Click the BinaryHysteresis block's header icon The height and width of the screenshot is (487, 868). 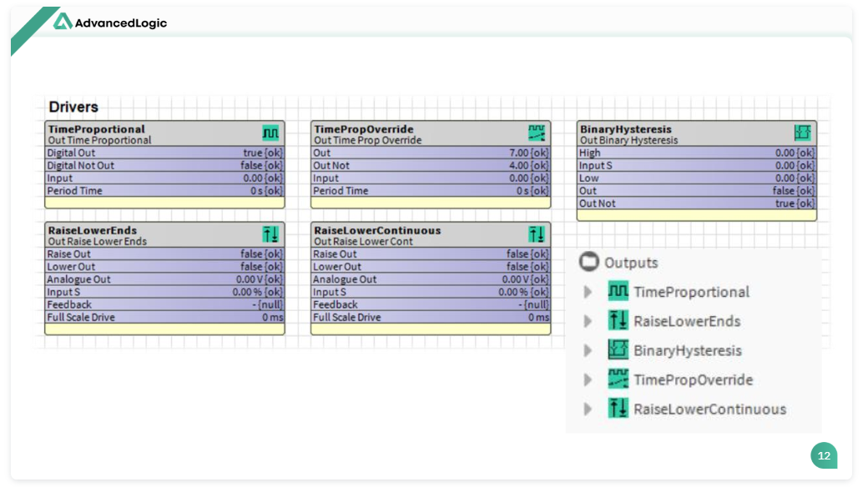pyautogui.click(x=802, y=133)
